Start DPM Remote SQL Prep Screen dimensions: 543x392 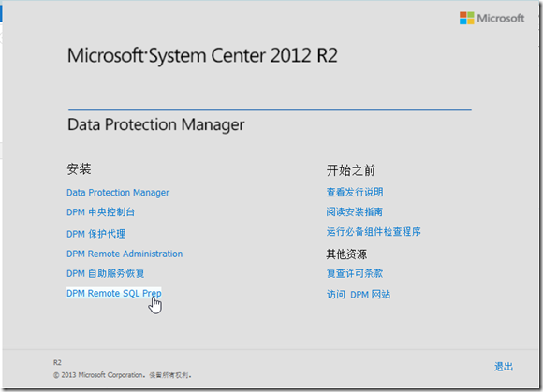tap(114, 294)
